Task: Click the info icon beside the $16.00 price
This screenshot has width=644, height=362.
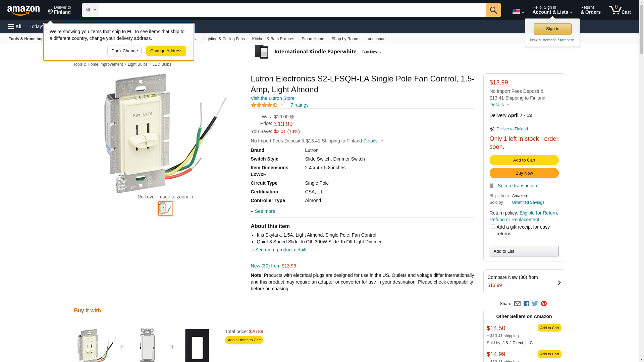Action: coord(292,117)
